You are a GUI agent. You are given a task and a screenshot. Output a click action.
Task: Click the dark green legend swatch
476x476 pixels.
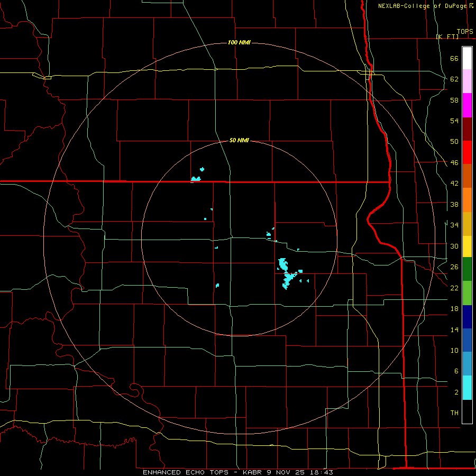(467, 269)
